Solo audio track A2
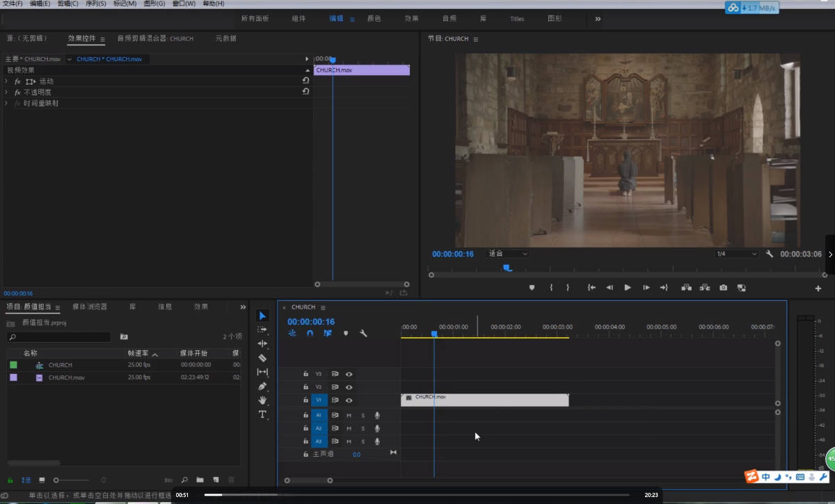Image resolution: width=835 pixels, height=504 pixels. (x=363, y=428)
